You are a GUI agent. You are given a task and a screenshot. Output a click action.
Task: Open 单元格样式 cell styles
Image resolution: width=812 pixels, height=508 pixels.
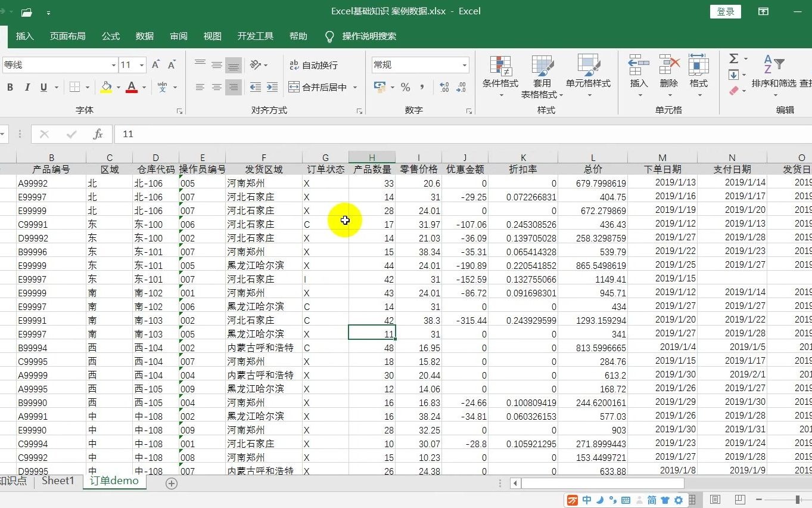coord(588,77)
